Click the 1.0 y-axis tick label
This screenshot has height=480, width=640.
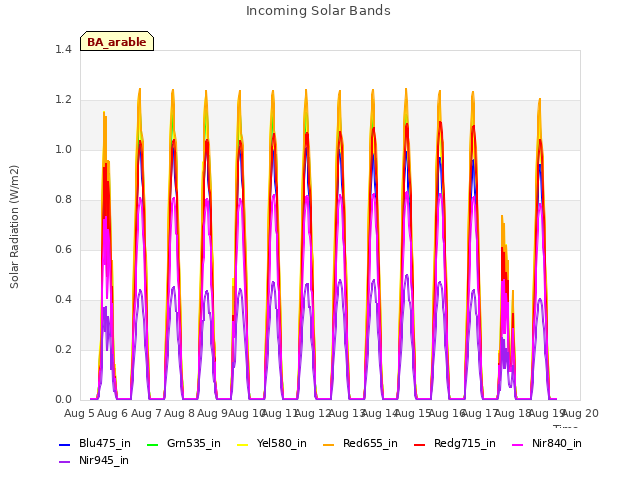63,150
